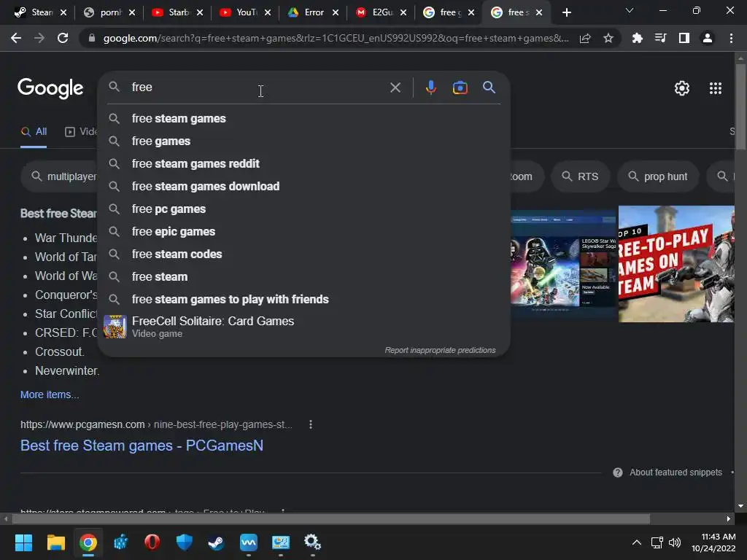Viewport: 747px width, 560px height.
Task: Open File Explorer from the taskbar
Action: tap(55, 542)
